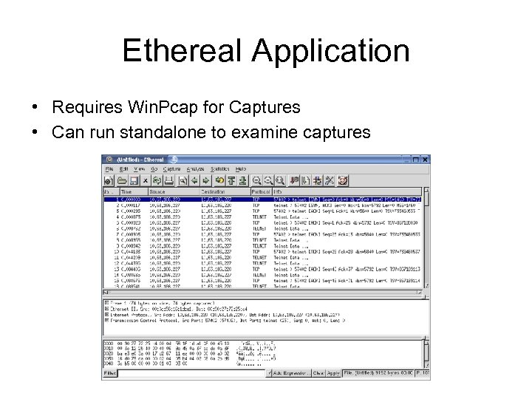Select packet row number 2

pyautogui.click(x=262, y=205)
